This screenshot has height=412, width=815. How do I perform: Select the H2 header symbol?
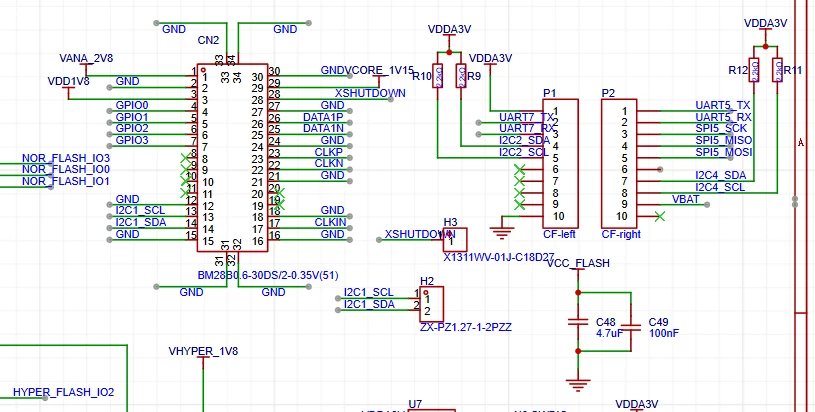tap(431, 304)
